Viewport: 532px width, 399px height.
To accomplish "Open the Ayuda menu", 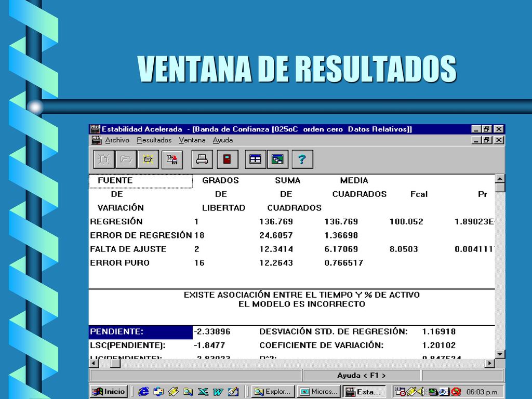I will (x=222, y=140).
